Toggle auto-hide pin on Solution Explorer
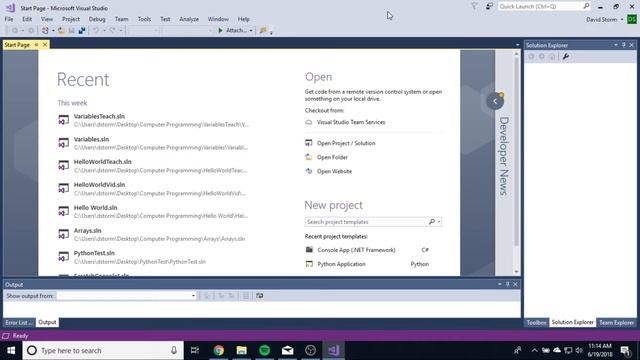This screenshot has height=360, width=640. coord(624,45)
